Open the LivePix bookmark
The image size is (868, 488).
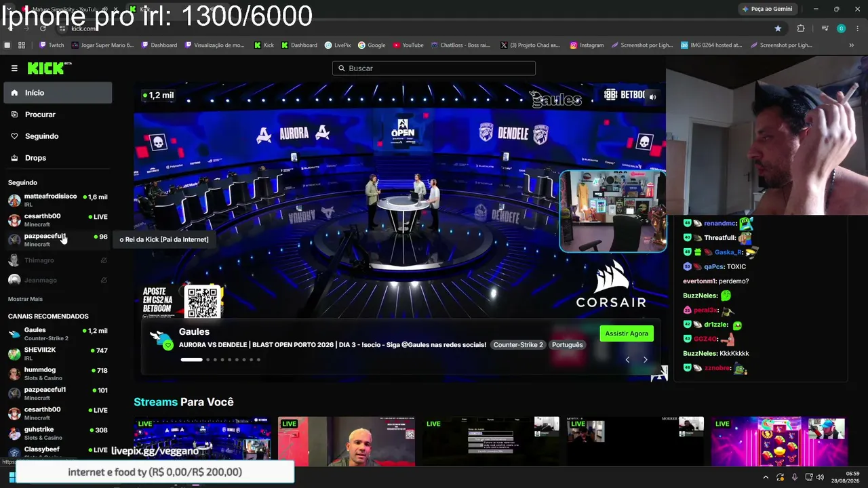338,45
